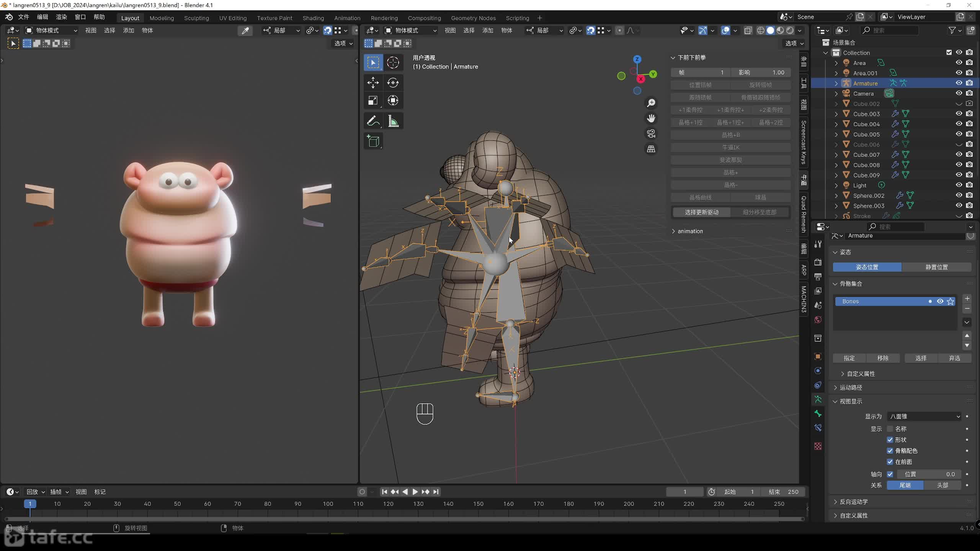Expand the 运动路径 section
This screenshot has height=551, width=980.
tap(851, 388)
